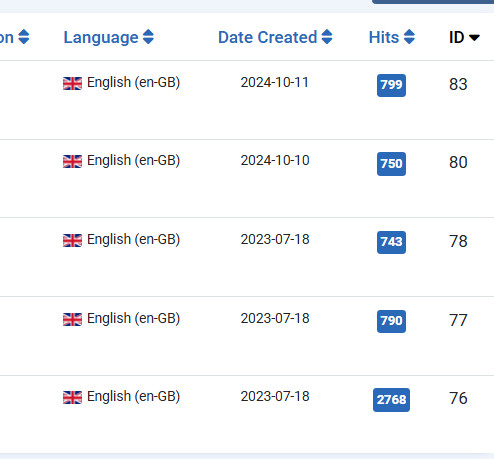Click the UK flag in row ID 76
The image size is (494, 459).
pyautogui.click(x=72, y=397)
